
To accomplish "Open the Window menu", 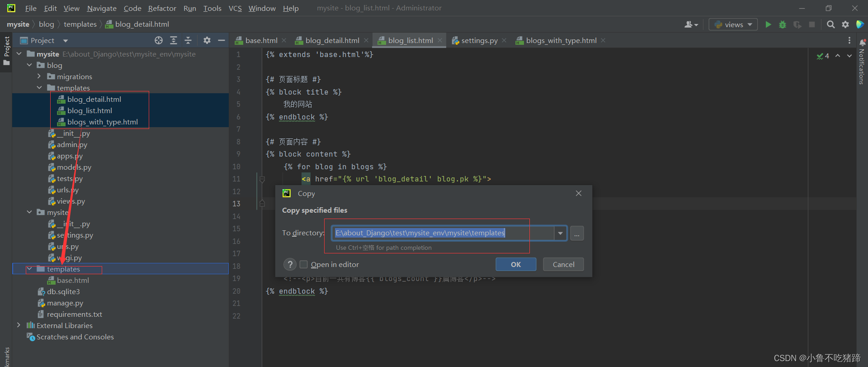I will (262, 8).
